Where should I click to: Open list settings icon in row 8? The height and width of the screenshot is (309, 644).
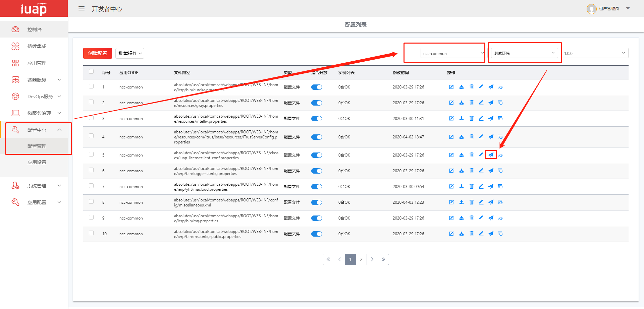tap(500, 202)
